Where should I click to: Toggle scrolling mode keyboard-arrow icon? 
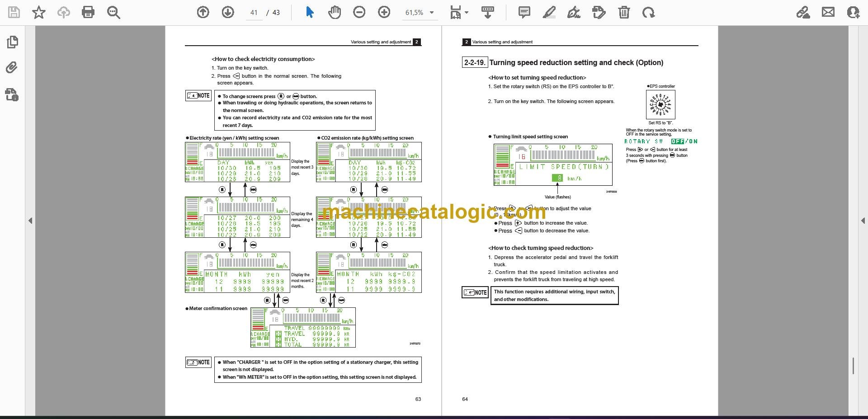click(487, 12)
